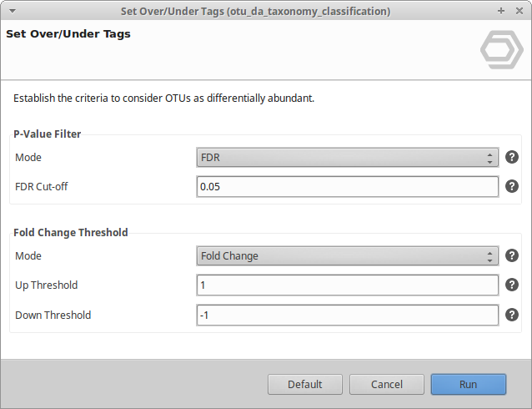Screen dimensions: 532x409
Task: Maximize the dialog with the plus button
Action: (500, 12)
